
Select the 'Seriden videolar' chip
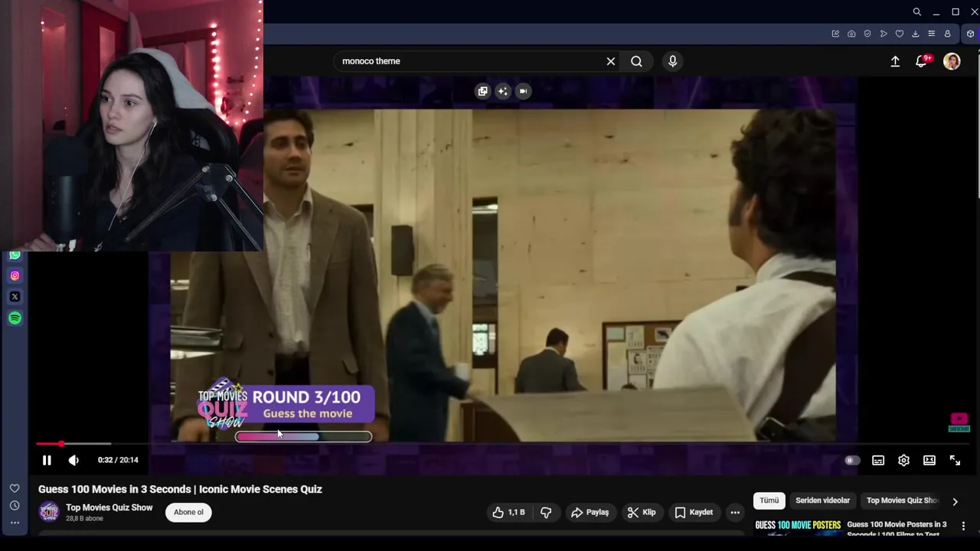point(823,500)
